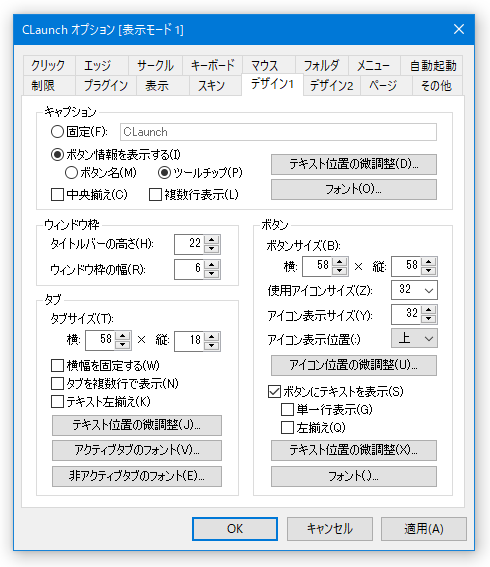
Task: Open caption フォント(O) button
Action: [x=354, y=189]
